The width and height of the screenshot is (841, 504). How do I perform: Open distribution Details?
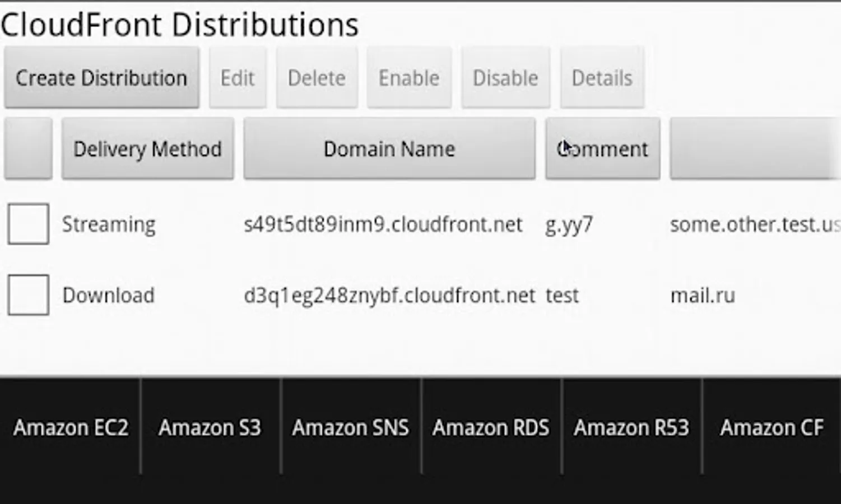[x=602, y=78]
